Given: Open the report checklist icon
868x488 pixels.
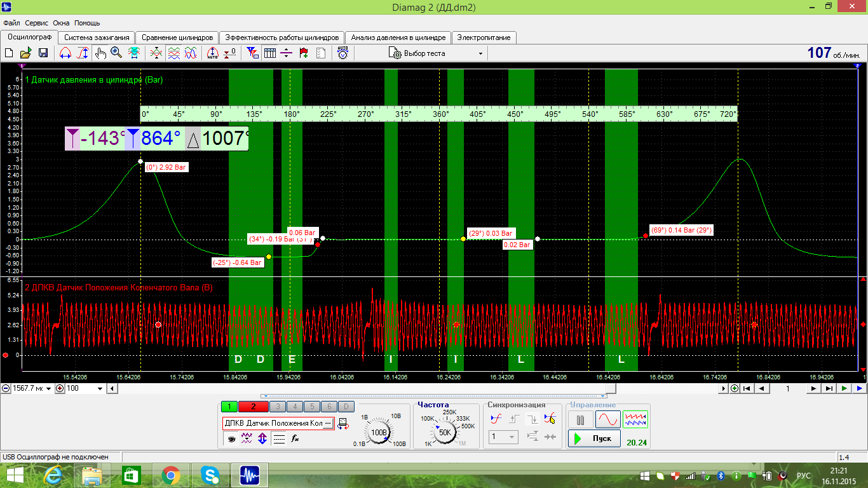Looking at the screenshot, I should pyautogui.click(x=321, y=53).
